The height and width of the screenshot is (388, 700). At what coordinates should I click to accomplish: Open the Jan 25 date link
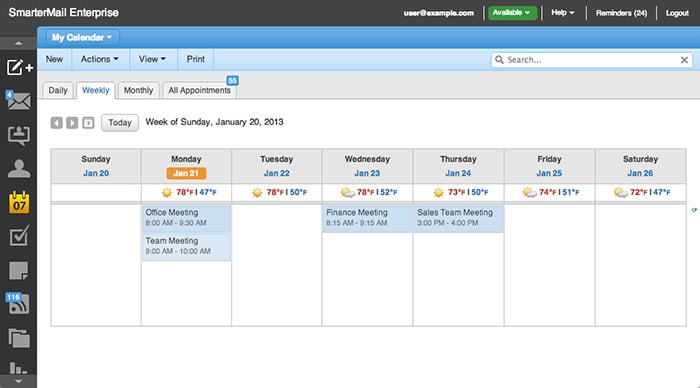[x=549, y=173]
